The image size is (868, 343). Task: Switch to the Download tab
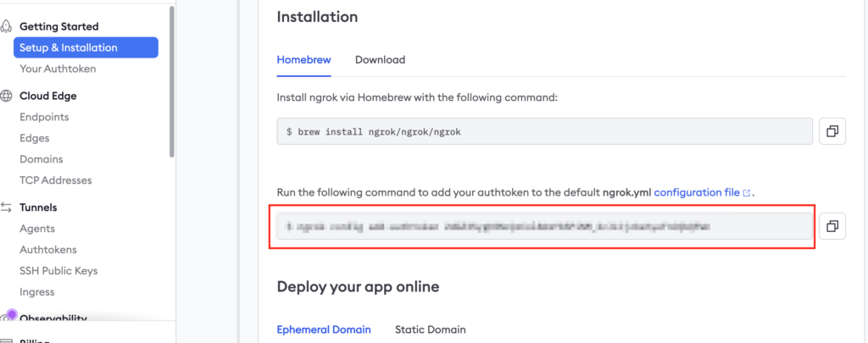381,60
